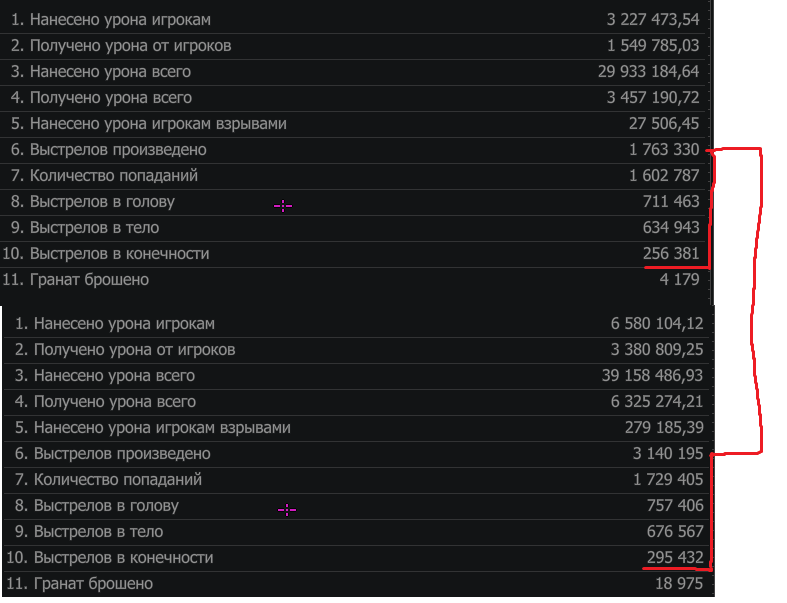Select the body shots value 676 567
The height and width of the screenshot is (603, 787).
pos(675,532)
